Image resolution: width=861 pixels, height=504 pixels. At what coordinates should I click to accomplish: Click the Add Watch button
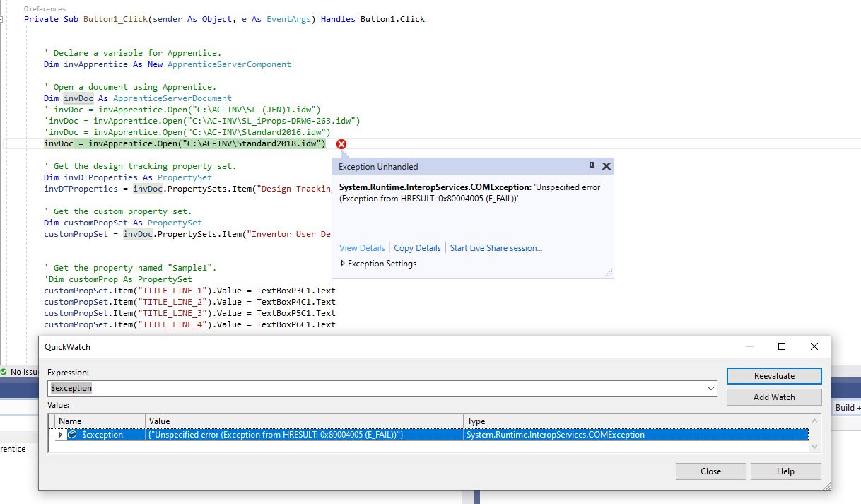pos(774,397)
